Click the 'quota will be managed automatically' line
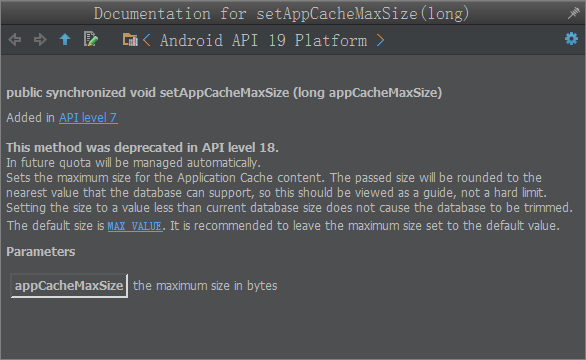Image resolution: width=586 pixels, height=360 pixels. click(133, 163)
